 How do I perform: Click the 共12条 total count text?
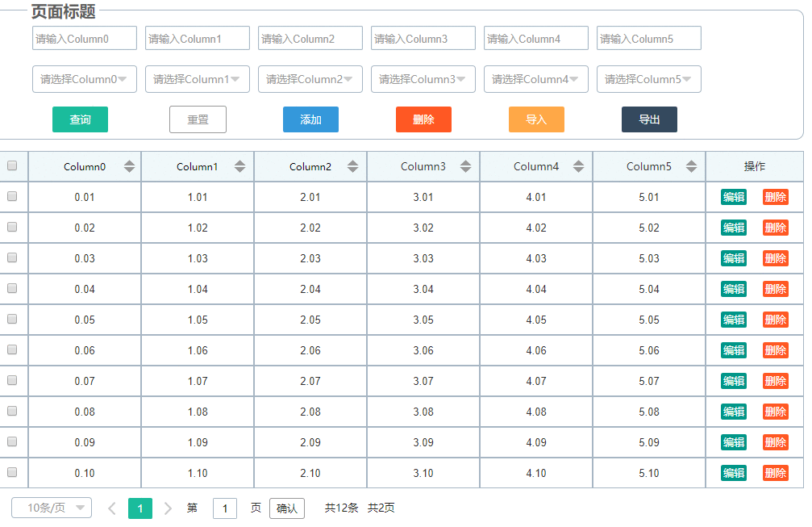[x=341, y=508]
